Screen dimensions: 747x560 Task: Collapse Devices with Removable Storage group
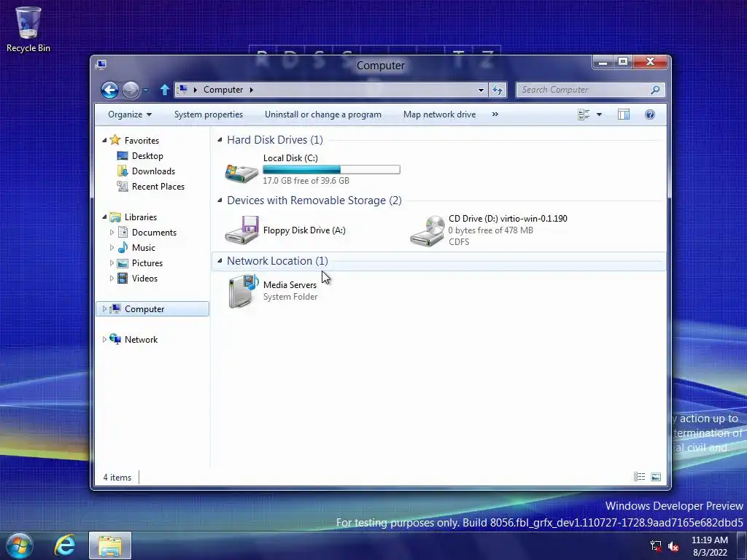pos(220,200)
